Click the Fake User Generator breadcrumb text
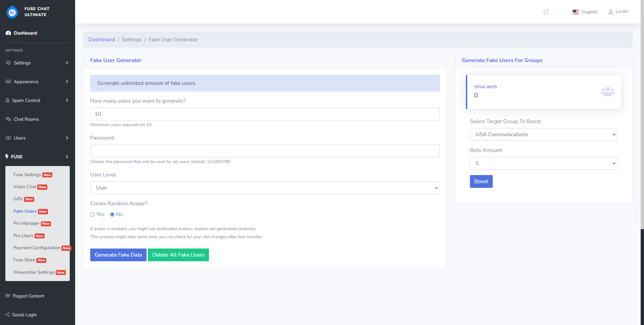644x325 pixels. pyautogui.click(x=173, y=40)
